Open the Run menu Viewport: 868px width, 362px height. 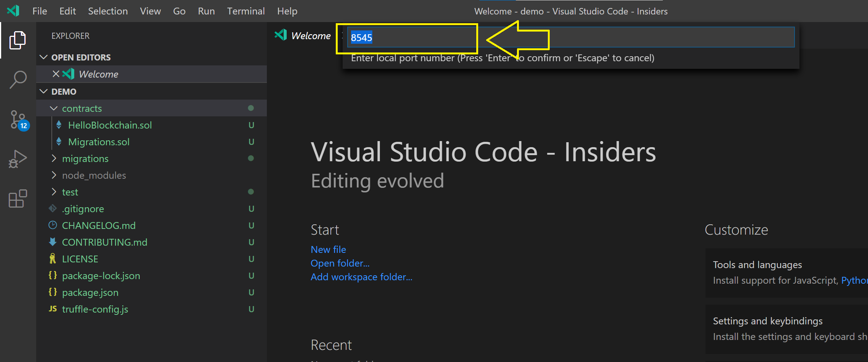tap(206, 11)
